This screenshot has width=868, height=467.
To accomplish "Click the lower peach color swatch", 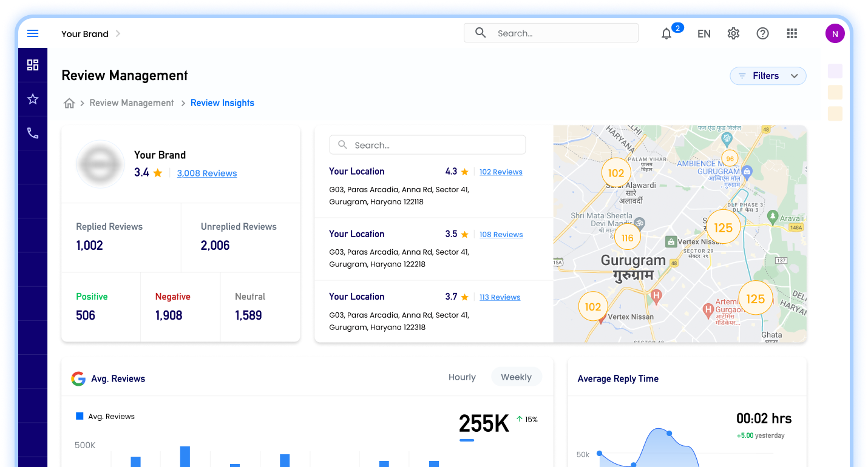I will click(835, 113).
